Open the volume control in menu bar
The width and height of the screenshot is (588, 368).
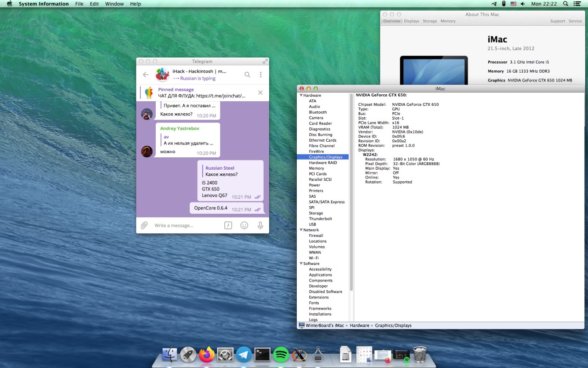[x=522, y=4]
